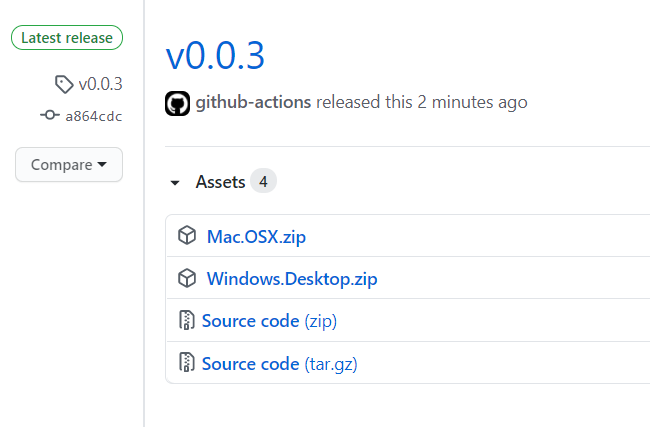650x427 pixels.
Task: Click the archive icon beside Source code (tar.gz)
Action: 187,362
